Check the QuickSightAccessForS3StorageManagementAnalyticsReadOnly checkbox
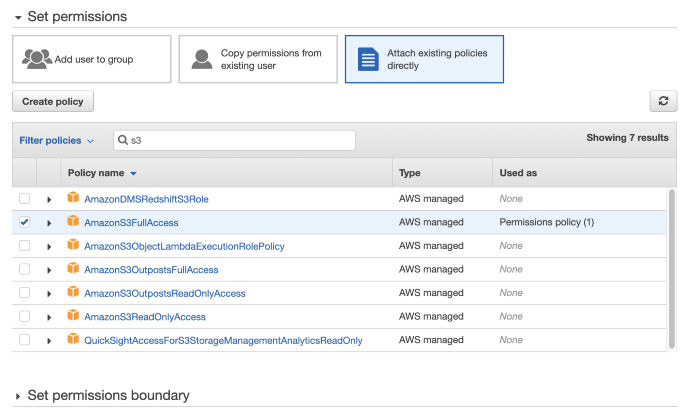The height and width of the screenshot is (419, 700). (x=25, y=340)
